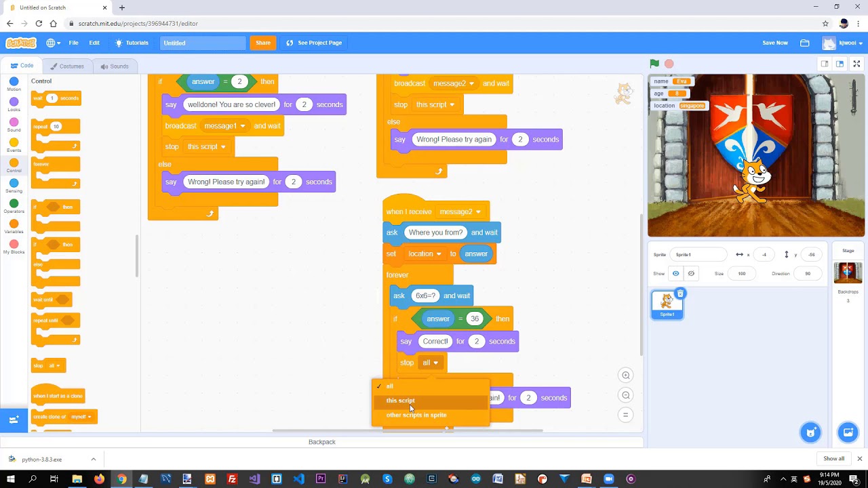868x488 pixels.
Task: Open the language globe menu
Action: coord(53,43)
